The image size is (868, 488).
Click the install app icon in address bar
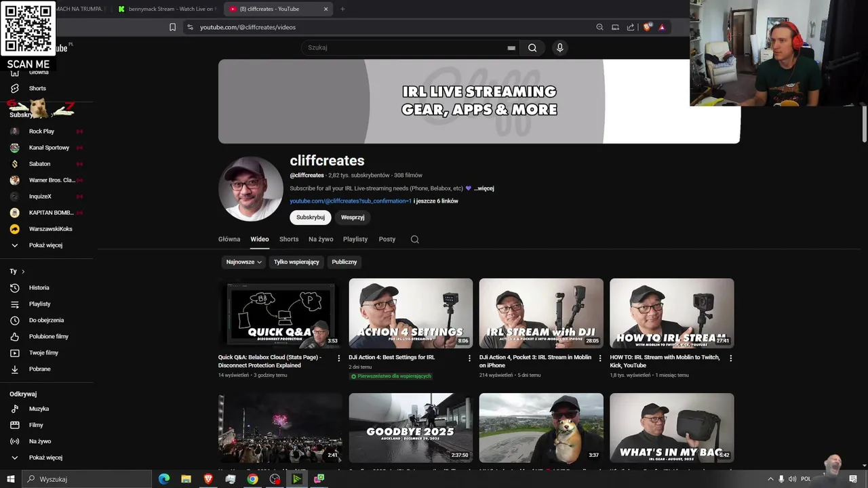click(615, 27)
